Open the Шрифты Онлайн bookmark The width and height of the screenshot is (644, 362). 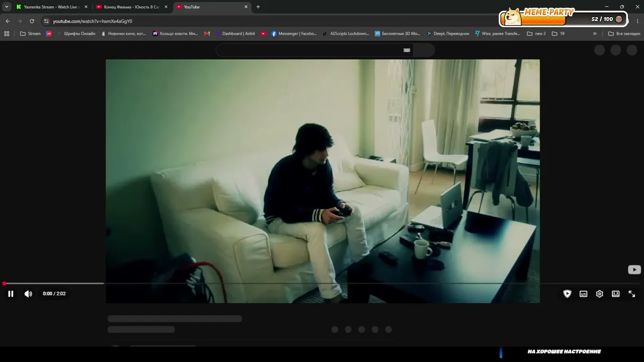tap(76, 34)
